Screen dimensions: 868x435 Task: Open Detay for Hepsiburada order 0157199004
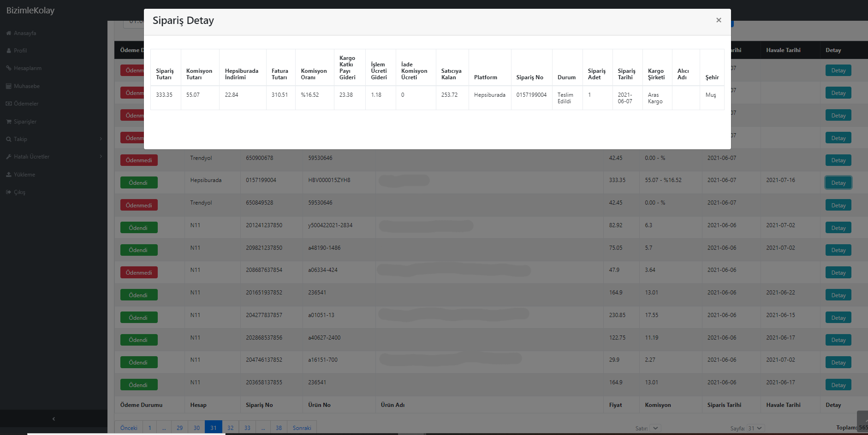pos(838,183)
